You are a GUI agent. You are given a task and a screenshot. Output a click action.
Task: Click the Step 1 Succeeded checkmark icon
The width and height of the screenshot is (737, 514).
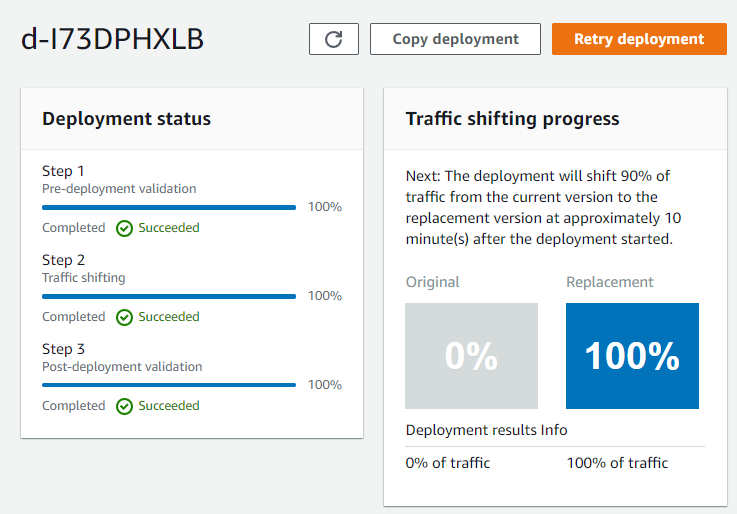[x=125, y=228]
